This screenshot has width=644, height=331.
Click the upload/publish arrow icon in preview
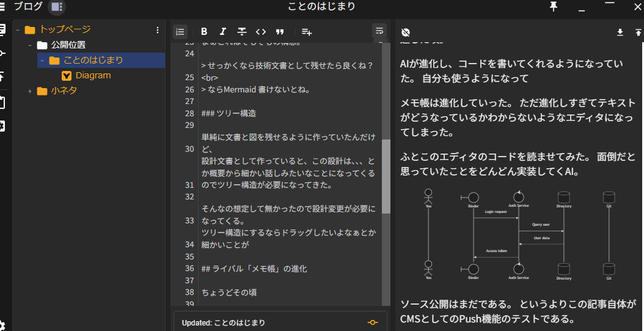(x=638, y=32)
